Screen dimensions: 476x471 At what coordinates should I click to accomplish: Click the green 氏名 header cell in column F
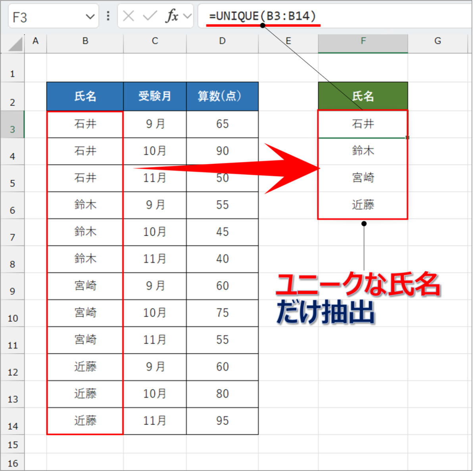pyautogui.click(x=363, y=96)
